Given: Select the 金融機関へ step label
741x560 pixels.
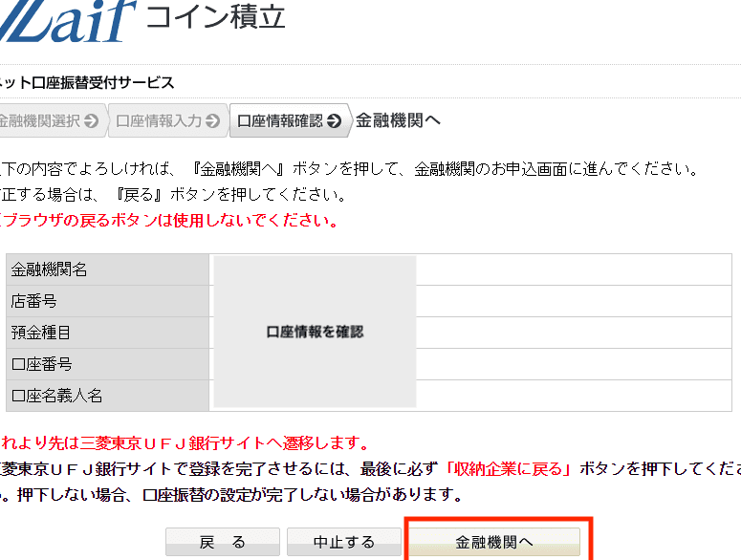Looking at the screenshot, I should pos(398,120).
